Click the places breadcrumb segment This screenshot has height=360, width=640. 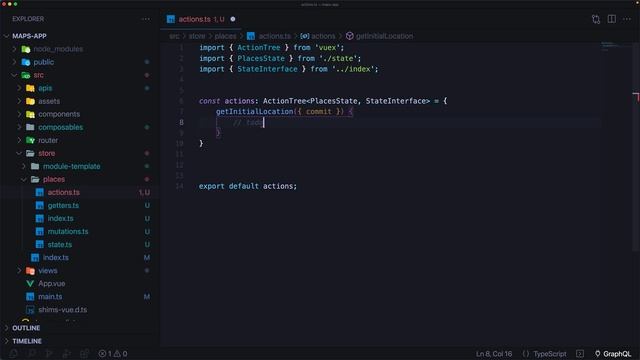tap(225, 36)
